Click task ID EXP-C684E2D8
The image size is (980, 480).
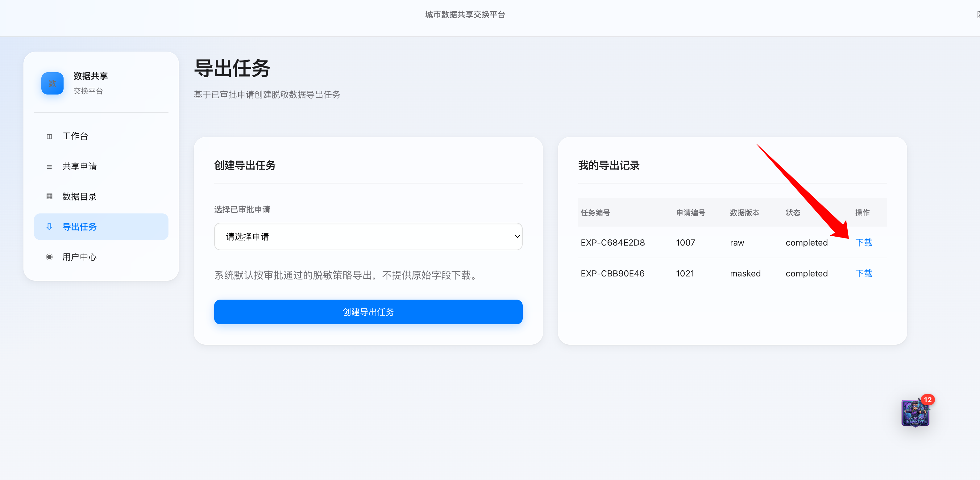[x=612, y=243]
